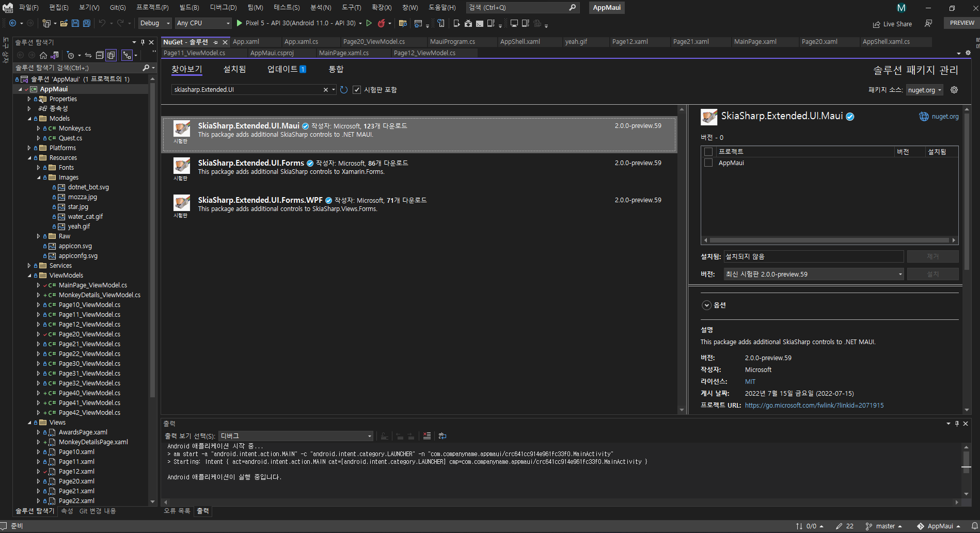Select Page20_ViewModel.cs in Solution Explorer
This screenshot has width=980, height=533.
click(89, 334)
